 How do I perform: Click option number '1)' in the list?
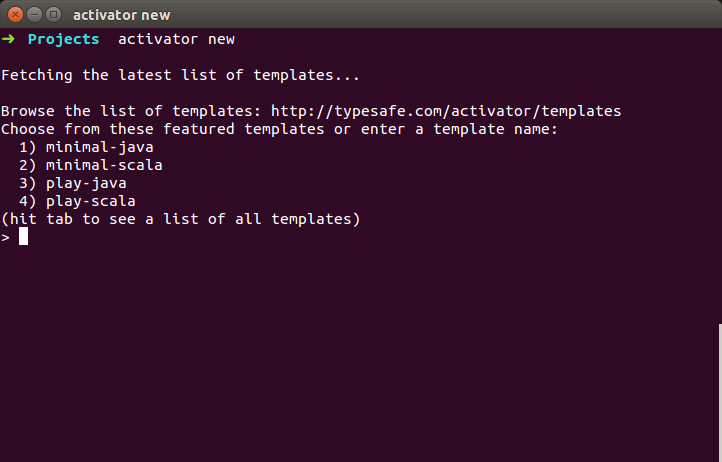coord(28,147)
